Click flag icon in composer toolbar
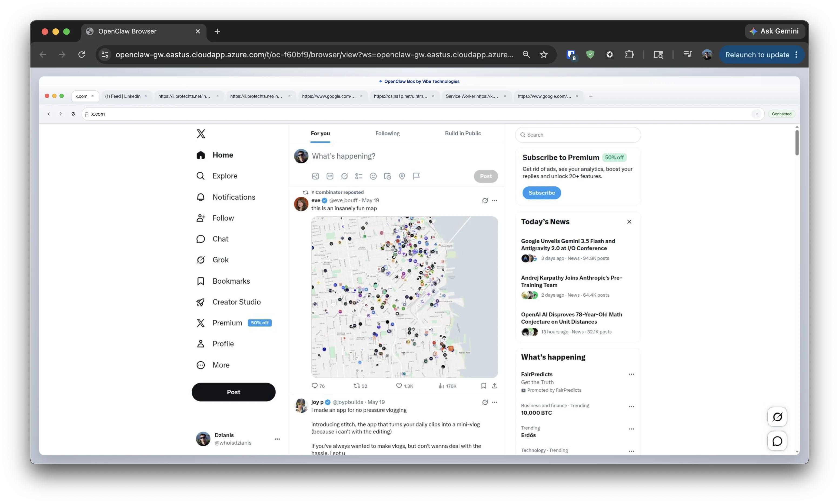839x504 pixels. point(416,176)
